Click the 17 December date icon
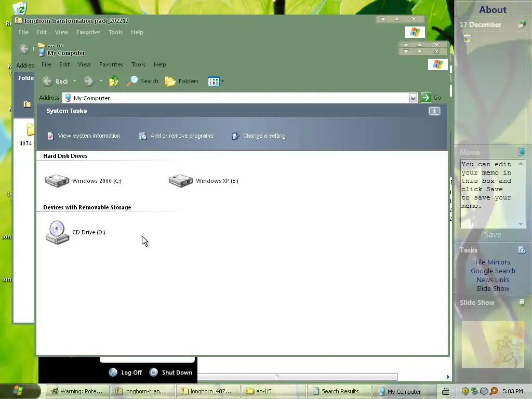This screenshot has width=532, height=399. click(x=522, y=24)
